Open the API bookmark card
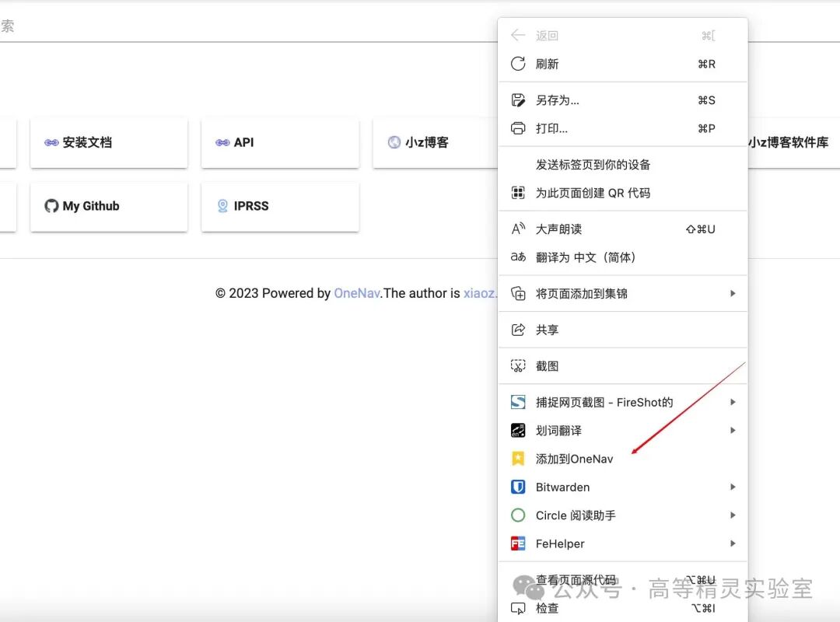This screenshot has width=840, height=622. point(280,142)
